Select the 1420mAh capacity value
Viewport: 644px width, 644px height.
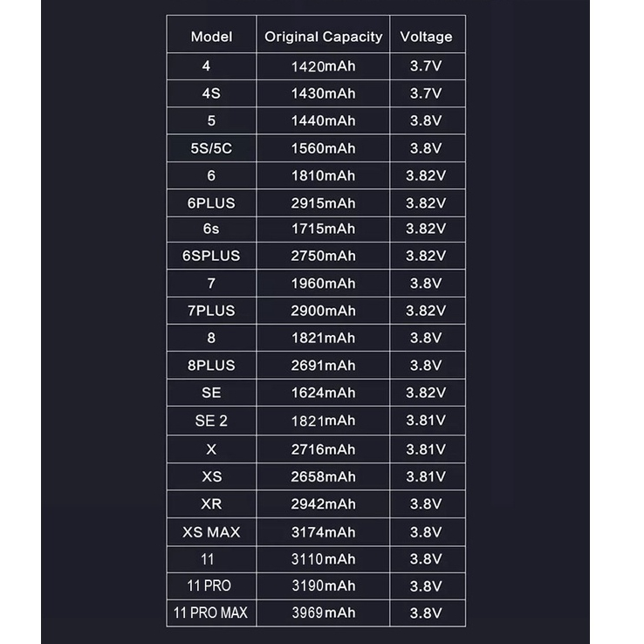[323, 66]
